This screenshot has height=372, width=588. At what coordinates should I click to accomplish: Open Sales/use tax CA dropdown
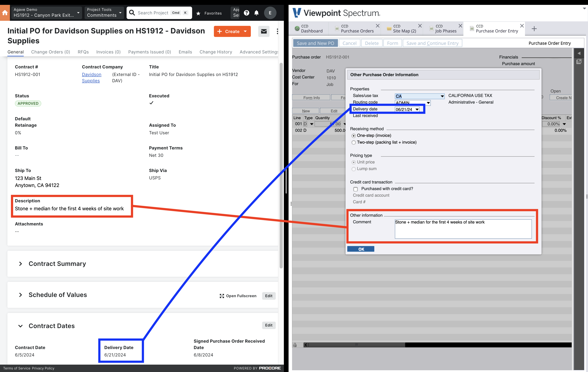click(442, 96)
